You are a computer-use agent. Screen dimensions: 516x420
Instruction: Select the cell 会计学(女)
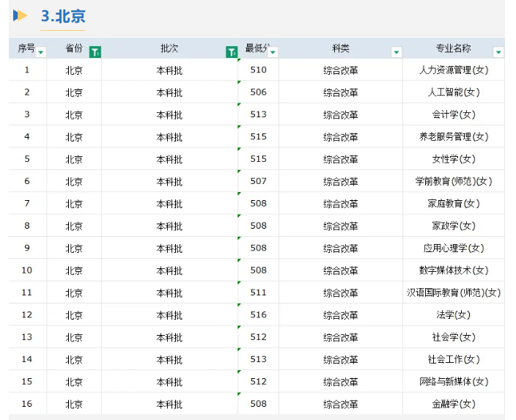(x=454, y=114)
